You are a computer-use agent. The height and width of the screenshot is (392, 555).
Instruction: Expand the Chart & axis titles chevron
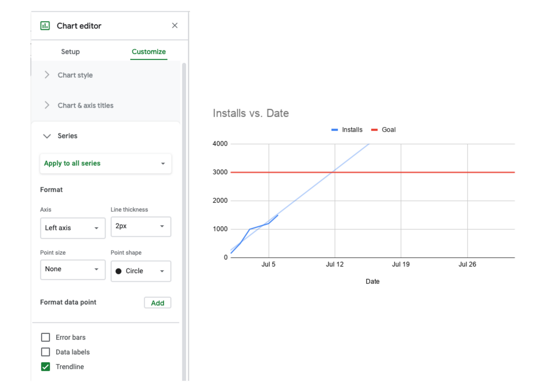click(47, 105)
